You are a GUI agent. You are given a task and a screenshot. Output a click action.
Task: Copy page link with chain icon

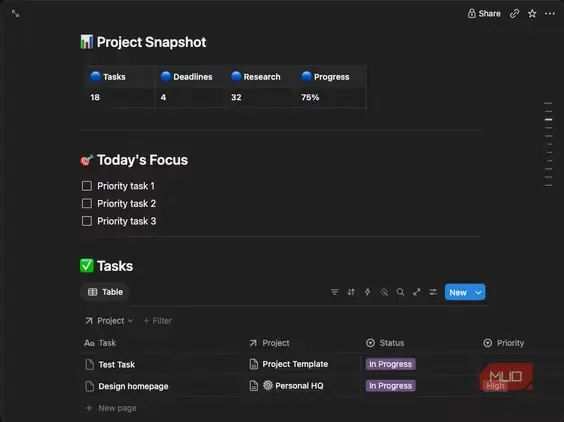coord(514,14)
